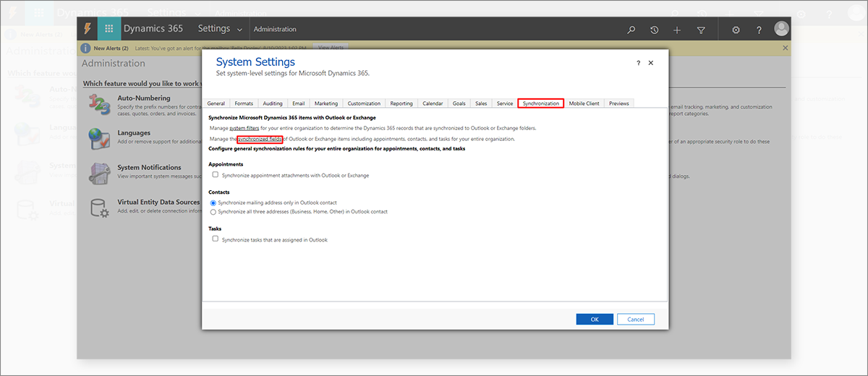Click the Virtual Entity Data Sources icon
Image resolution: width=868 pixels, height=376 pixels.
click(99, 208)
